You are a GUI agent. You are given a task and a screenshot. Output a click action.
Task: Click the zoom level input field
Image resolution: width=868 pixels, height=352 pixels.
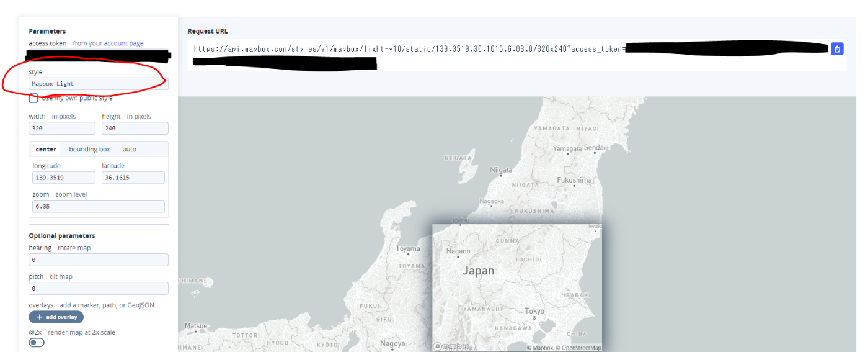[99, 206]
